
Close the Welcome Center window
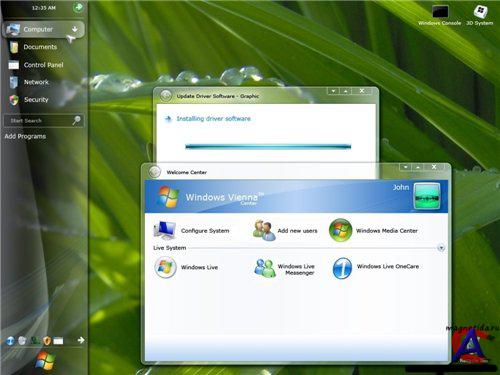(434, 167)
